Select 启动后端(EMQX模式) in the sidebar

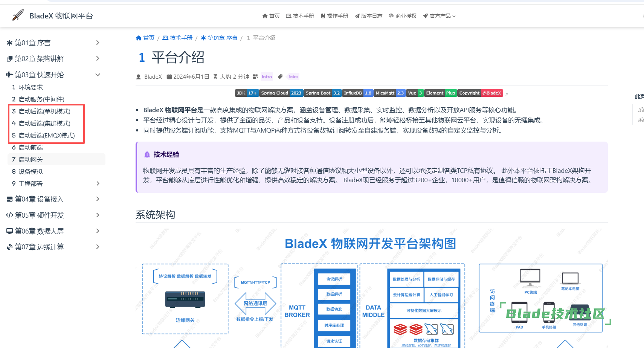(x=46, y=136)
